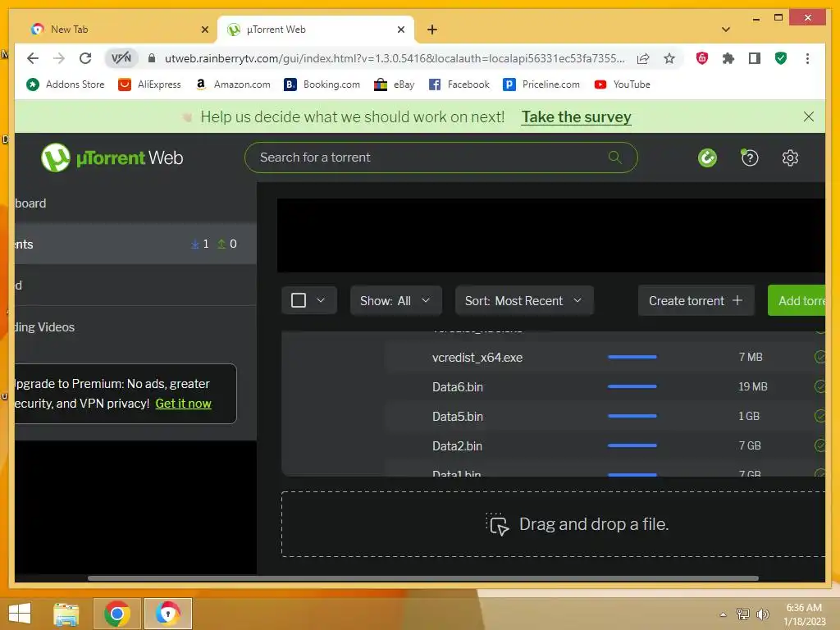Open the YouTube bookmark

coord(623,84)
